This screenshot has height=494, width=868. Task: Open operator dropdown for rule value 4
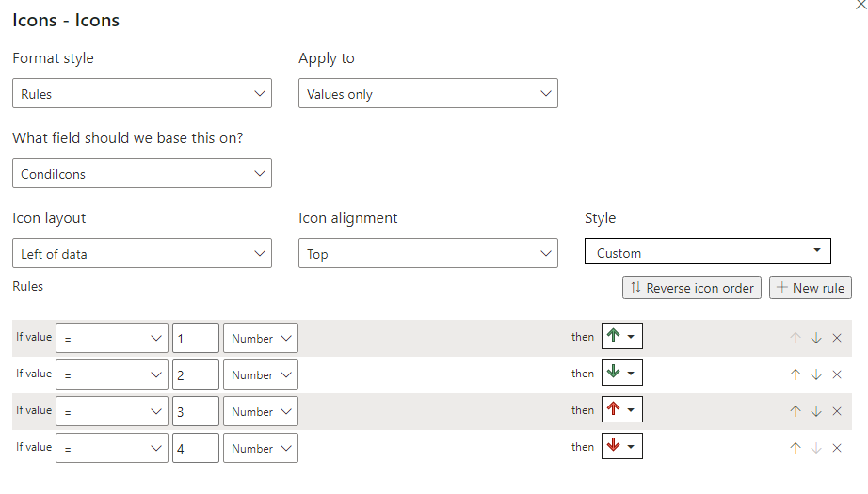point(112,448)
